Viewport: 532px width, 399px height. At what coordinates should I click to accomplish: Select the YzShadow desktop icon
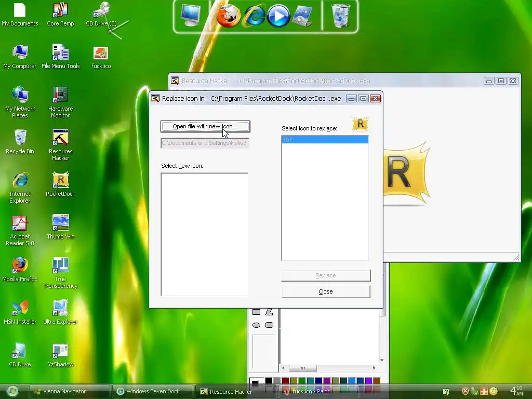click(x=60, y=355)
